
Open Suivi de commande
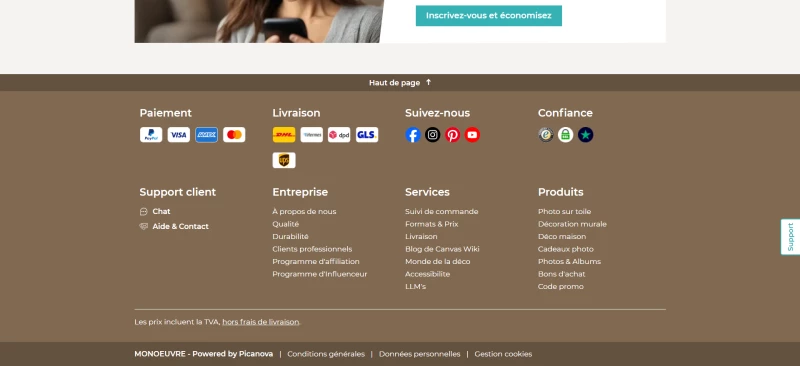442,211
